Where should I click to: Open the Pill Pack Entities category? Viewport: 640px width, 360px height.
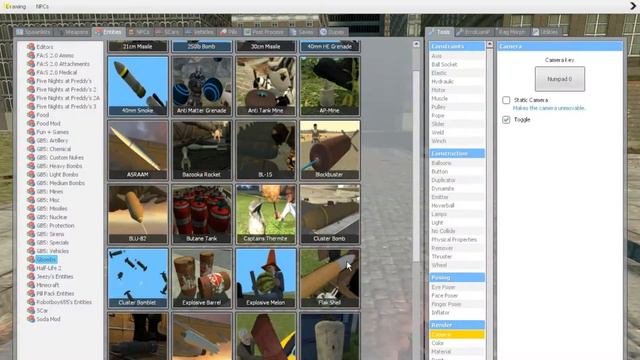click(x=55, y=293)
